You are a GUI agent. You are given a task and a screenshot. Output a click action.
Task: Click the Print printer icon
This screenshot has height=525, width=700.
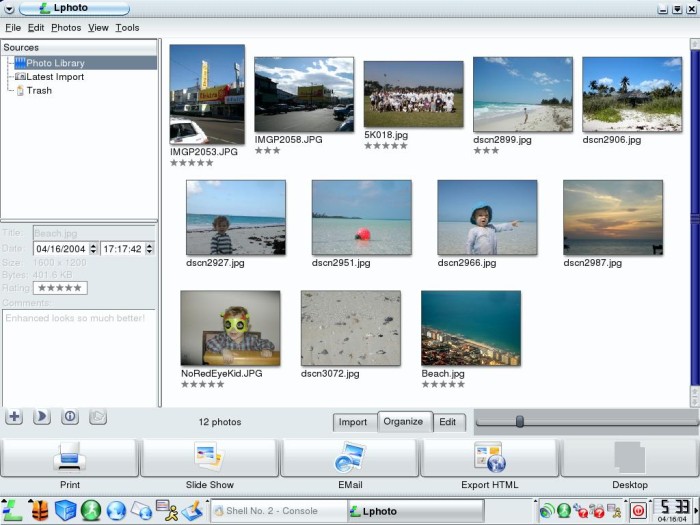(69, 457)
